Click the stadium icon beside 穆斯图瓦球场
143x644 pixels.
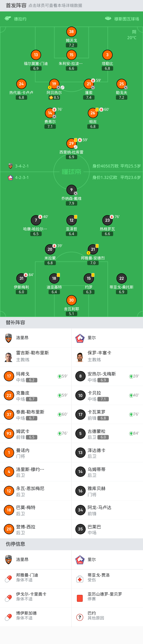[x=108, y=19]
